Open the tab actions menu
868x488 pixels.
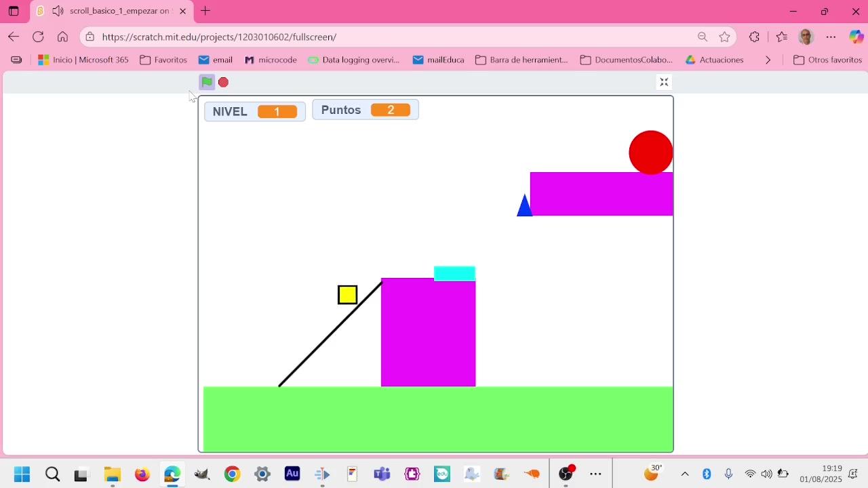(14, 11)
